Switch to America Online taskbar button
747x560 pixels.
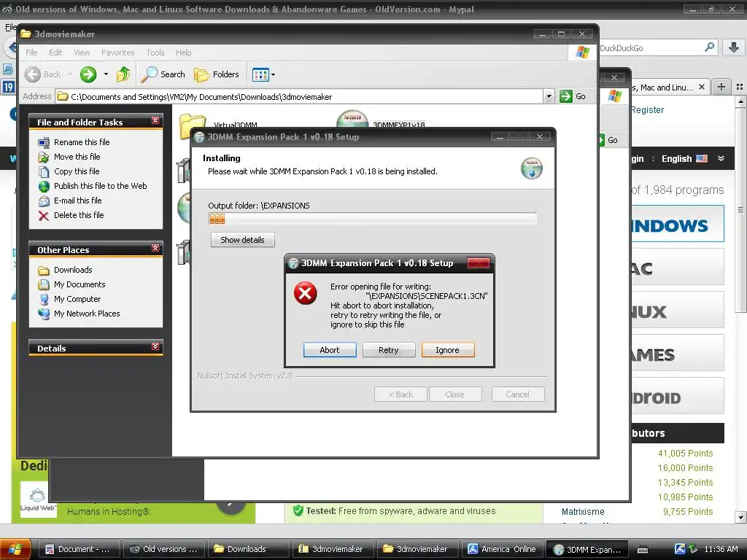[x=502, y=549]
